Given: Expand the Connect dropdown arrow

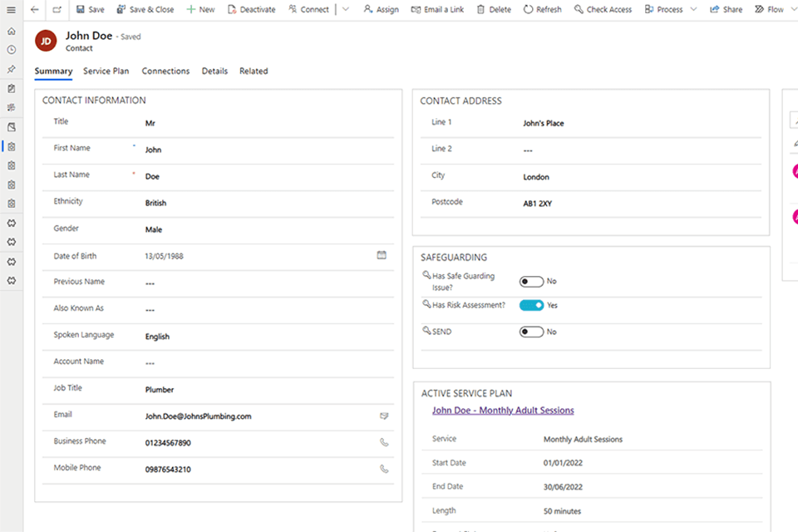Looking at the screenshot, I should 346,10.
